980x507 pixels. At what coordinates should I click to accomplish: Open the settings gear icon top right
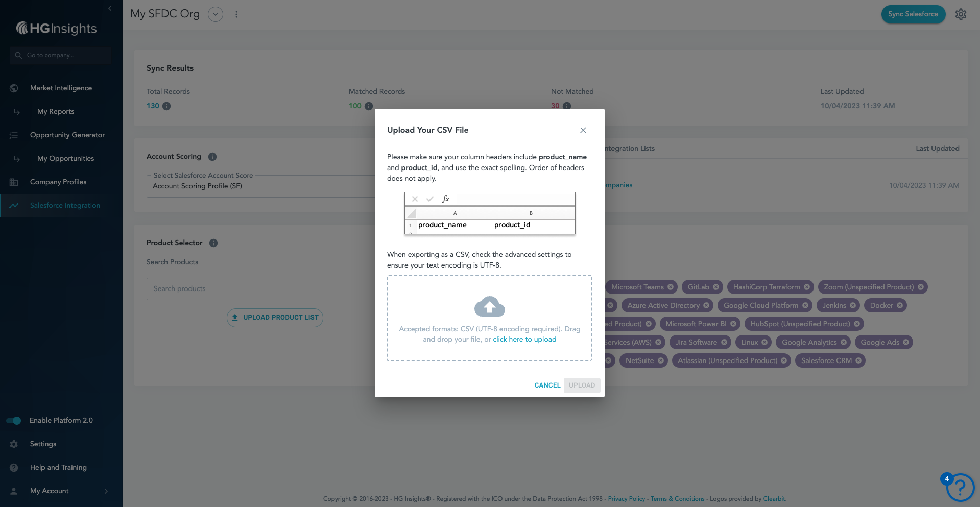tap(961, 14)
